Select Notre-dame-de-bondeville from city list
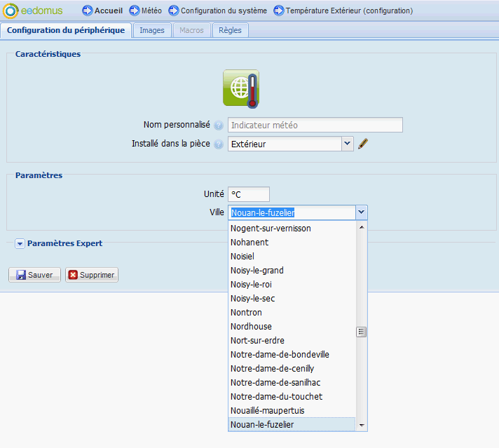 tap(292, 354)
